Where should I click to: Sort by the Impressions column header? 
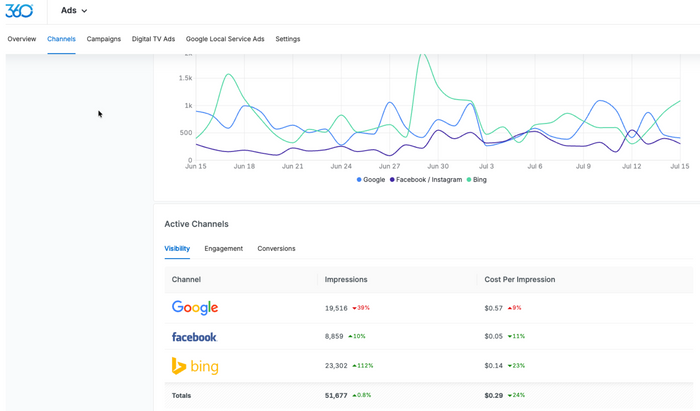coord(346,279)
